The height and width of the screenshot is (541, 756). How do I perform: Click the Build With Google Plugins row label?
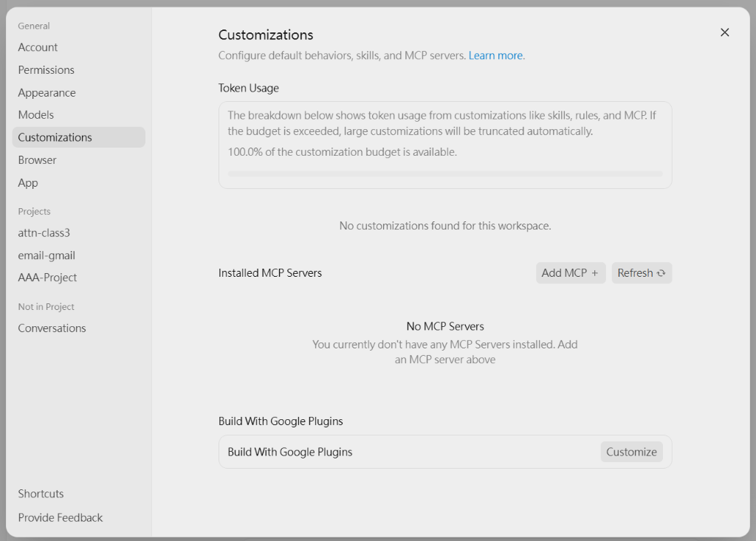point(289,452)
